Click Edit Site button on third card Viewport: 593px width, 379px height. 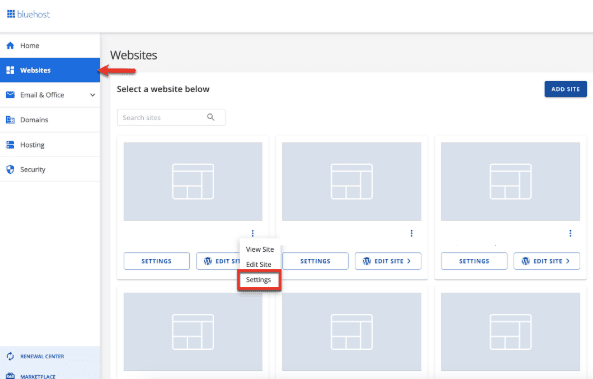click(546, 261)
